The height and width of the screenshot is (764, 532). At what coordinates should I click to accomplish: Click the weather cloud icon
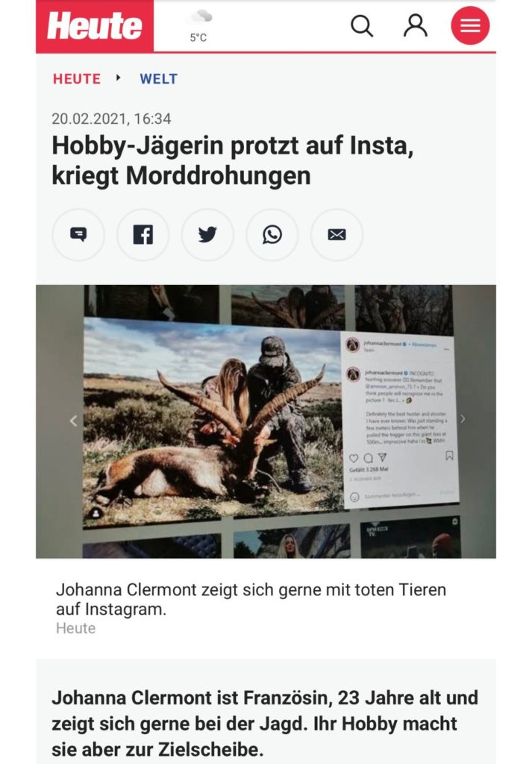point(201,17)
